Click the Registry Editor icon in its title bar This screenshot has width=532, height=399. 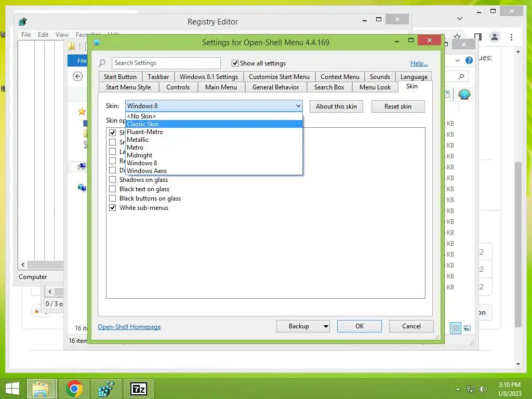pos(23,22)
